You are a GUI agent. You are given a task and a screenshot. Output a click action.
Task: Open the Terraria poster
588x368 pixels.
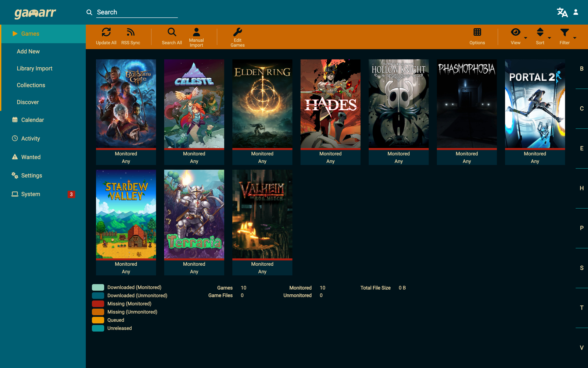(x=194, y=214)
